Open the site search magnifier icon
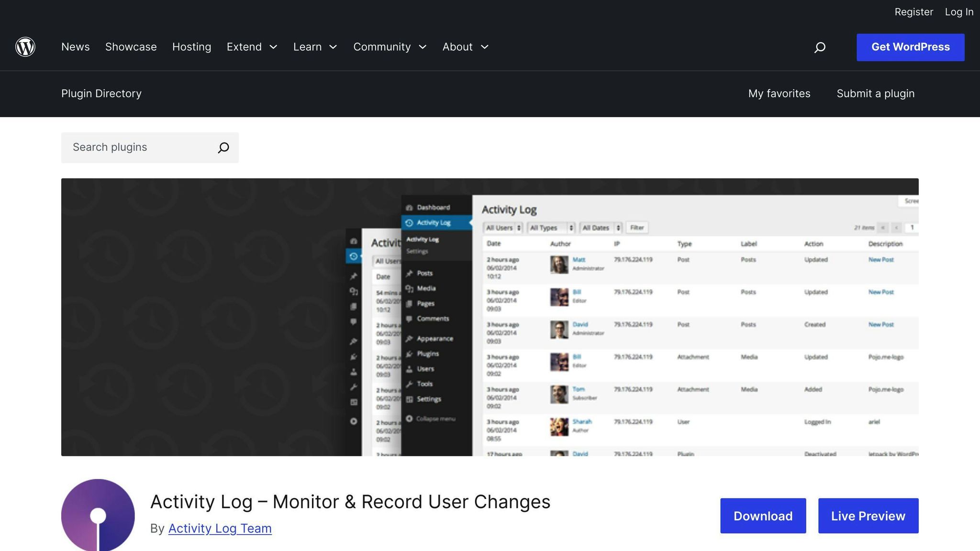The height and width of the screenshot is (551, 980). coord(820,47)
